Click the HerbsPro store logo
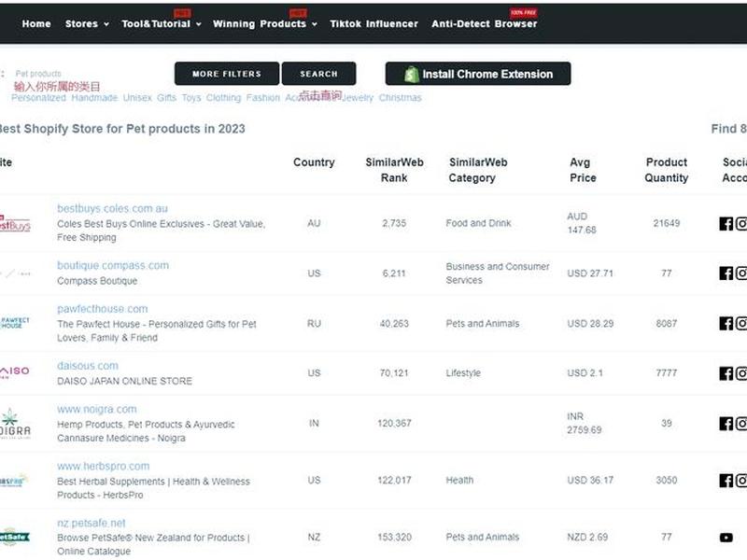Screen dimensions: 747x560 point(13,481)
